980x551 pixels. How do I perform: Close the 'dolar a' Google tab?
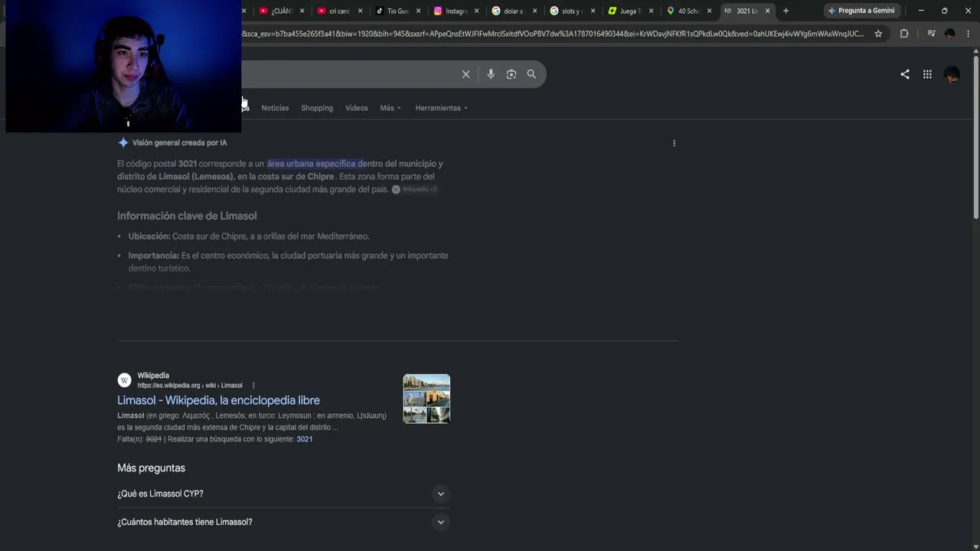coord(534,11)
